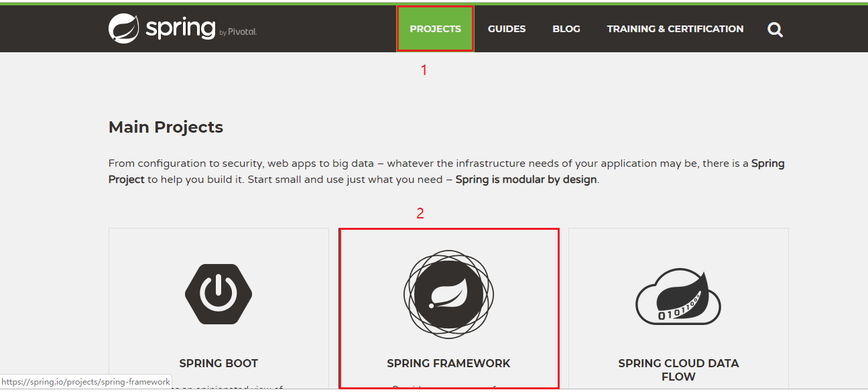Select the SPRING FRAMEWORK title
Screen dimensions: 868x392
pos(448,363)
